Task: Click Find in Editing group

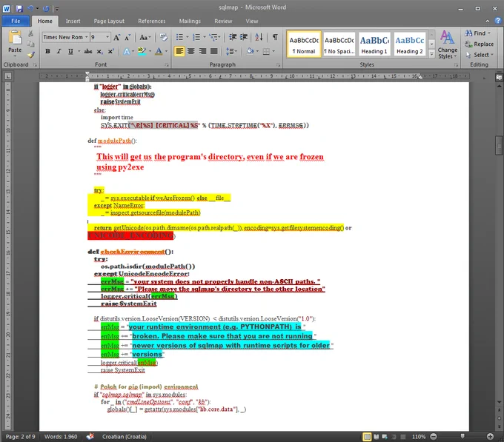Action: tap(478, 33)
